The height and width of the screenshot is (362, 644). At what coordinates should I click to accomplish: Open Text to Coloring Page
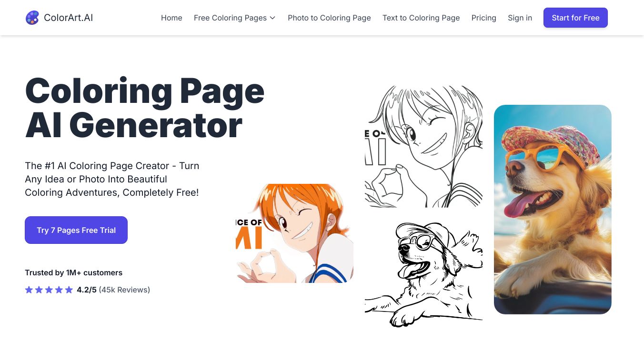point(421,18)
